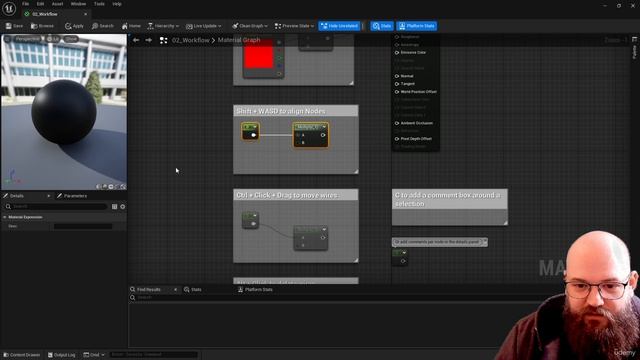This screenshot has height=360, width=640.
Task: Open the File menu
Action: pyautogui.click(x=25, y=4)
